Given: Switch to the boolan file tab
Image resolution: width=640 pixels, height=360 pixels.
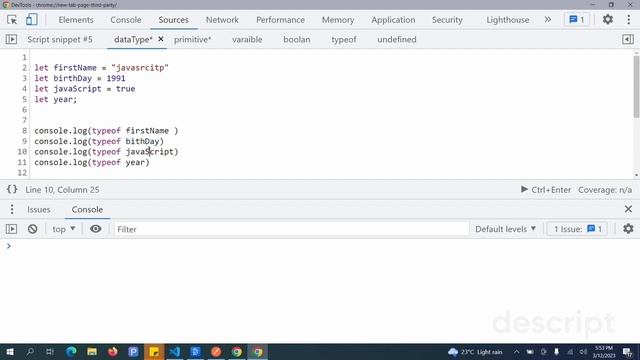Looking at the screenshot, I should tap(297, 40).
